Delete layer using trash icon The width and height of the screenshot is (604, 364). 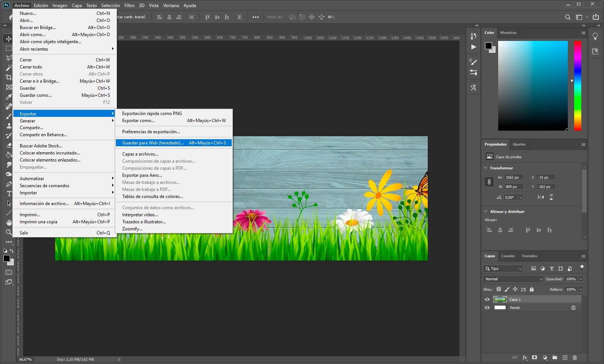[x=575, y=358]
